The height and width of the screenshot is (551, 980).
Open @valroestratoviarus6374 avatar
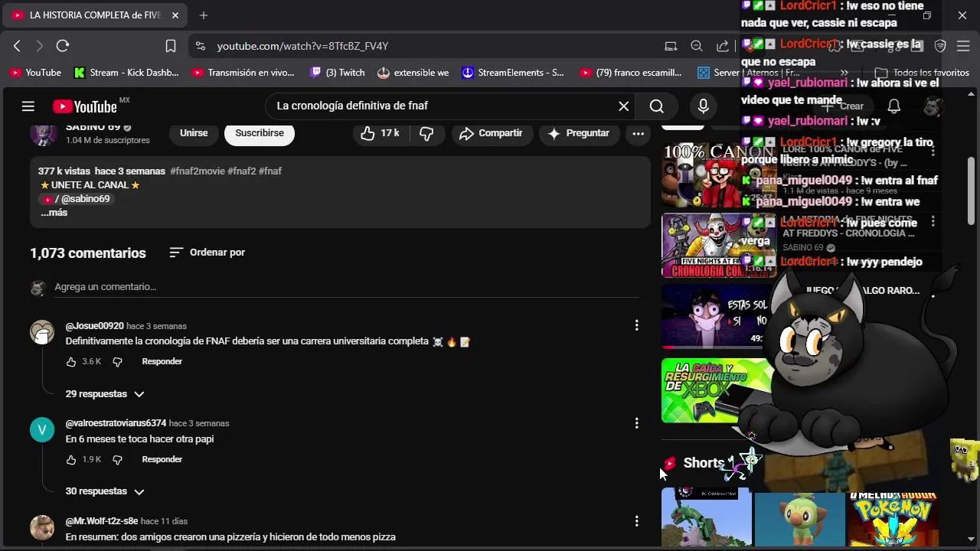(42, 430)
